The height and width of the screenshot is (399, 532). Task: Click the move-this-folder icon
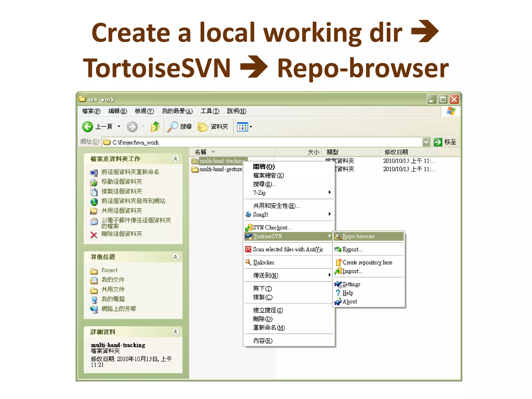(x=94, y=182)
